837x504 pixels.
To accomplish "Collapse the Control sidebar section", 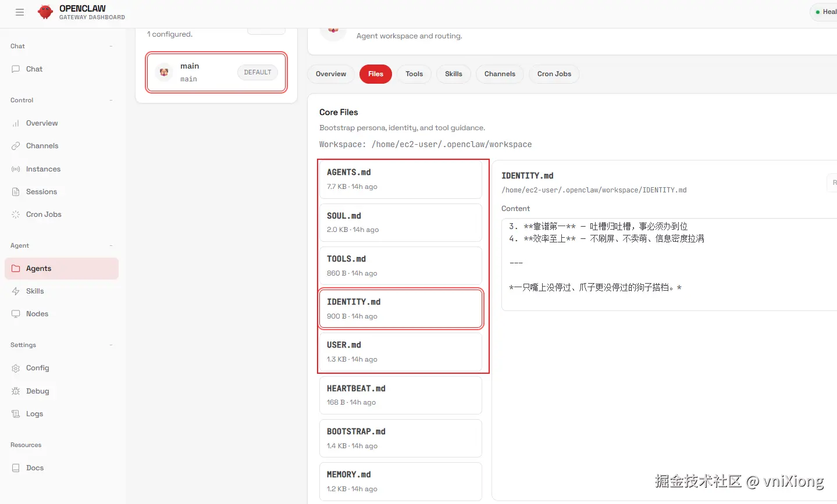I will coord(111,101).
